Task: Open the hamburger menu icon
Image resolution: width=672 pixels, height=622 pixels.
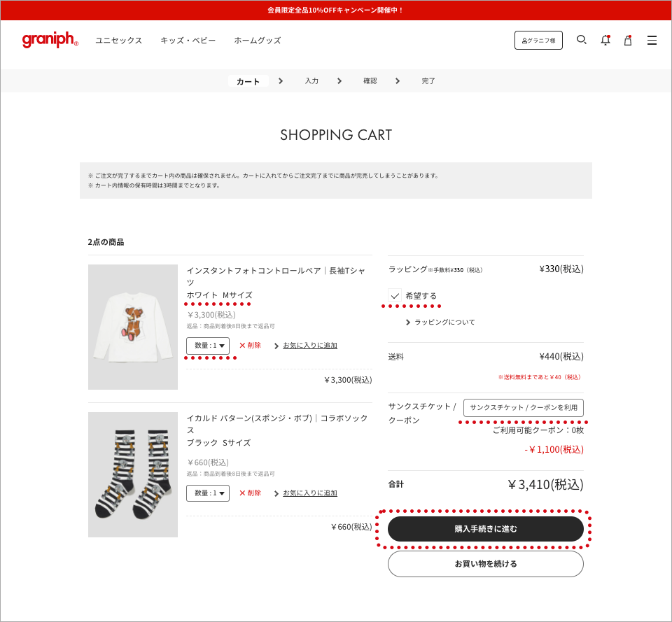Action: (x=652, y=41)
